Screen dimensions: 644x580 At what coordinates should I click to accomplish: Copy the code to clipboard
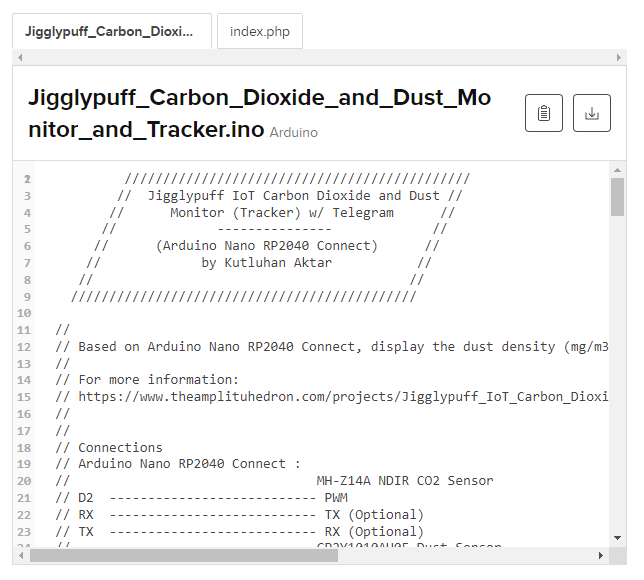click(543, 113)
